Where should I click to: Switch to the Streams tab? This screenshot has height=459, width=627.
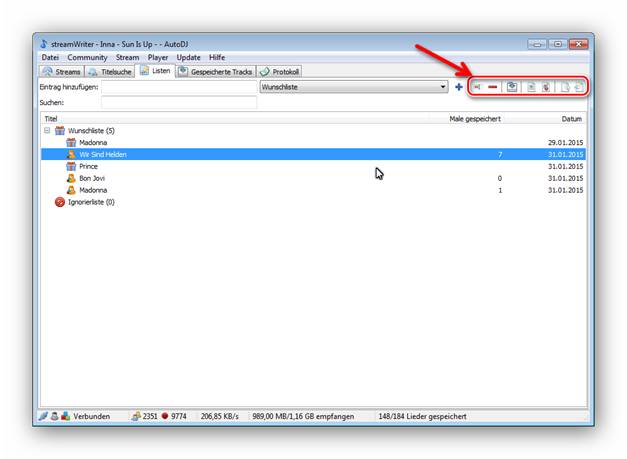62,72
